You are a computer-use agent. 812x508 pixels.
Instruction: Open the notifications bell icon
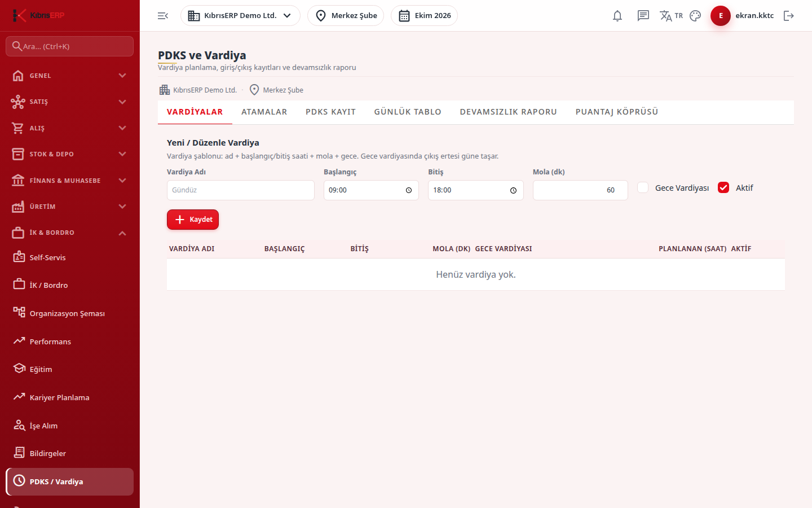coord(617,16)
